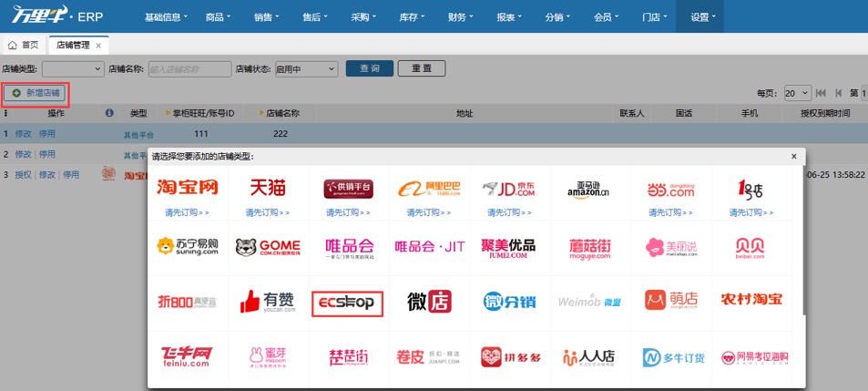Choose the 农村淘宝 store logo

point(751,300)
